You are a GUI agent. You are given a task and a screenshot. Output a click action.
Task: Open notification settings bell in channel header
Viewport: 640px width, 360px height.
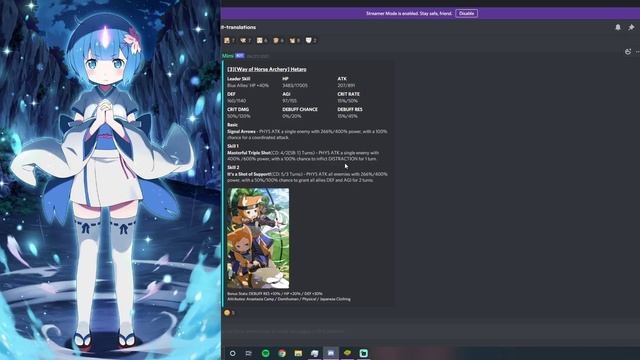[x=618, y=27]
